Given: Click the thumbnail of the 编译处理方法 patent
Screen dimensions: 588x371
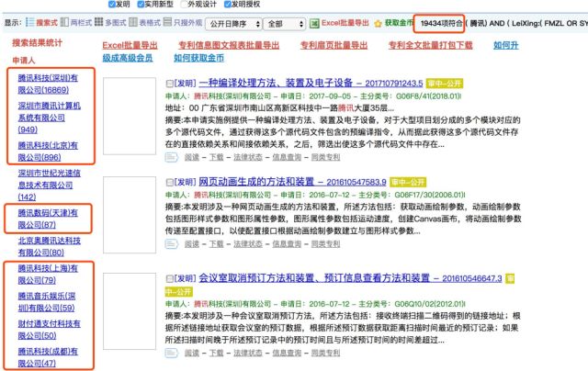Looking at the screenshot, I should pos(130,117).
